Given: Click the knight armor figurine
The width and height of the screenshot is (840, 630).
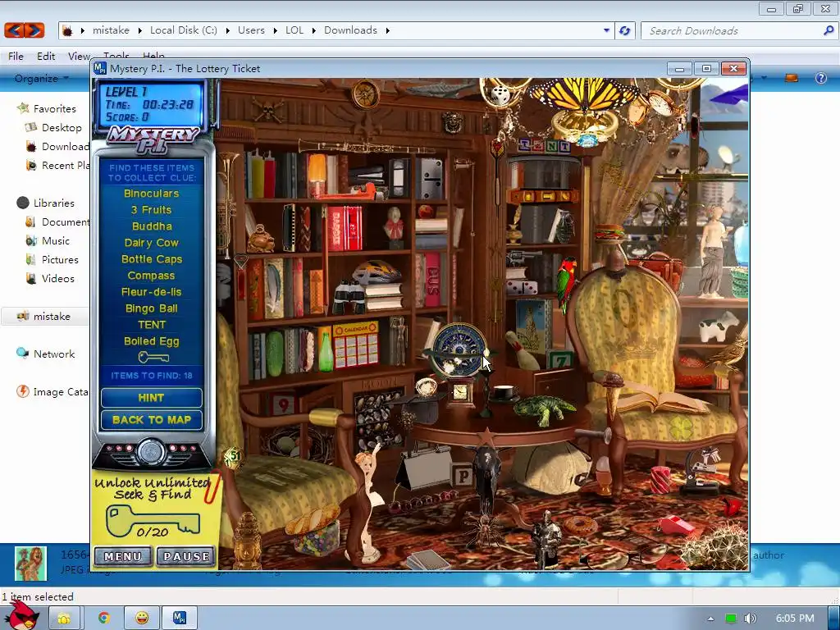Looking at the screenshot, I should [546, 538].
